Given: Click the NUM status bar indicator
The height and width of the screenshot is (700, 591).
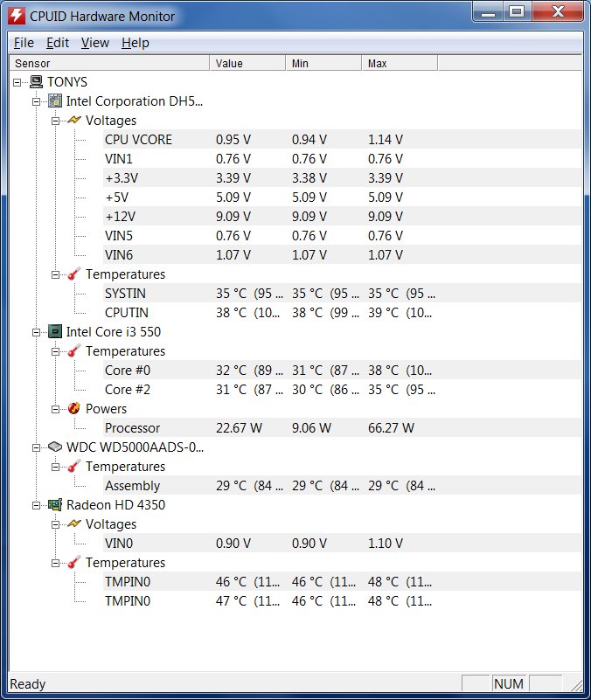Looking at the screenshot, I should pyautogui.click(x=508, y=683).
